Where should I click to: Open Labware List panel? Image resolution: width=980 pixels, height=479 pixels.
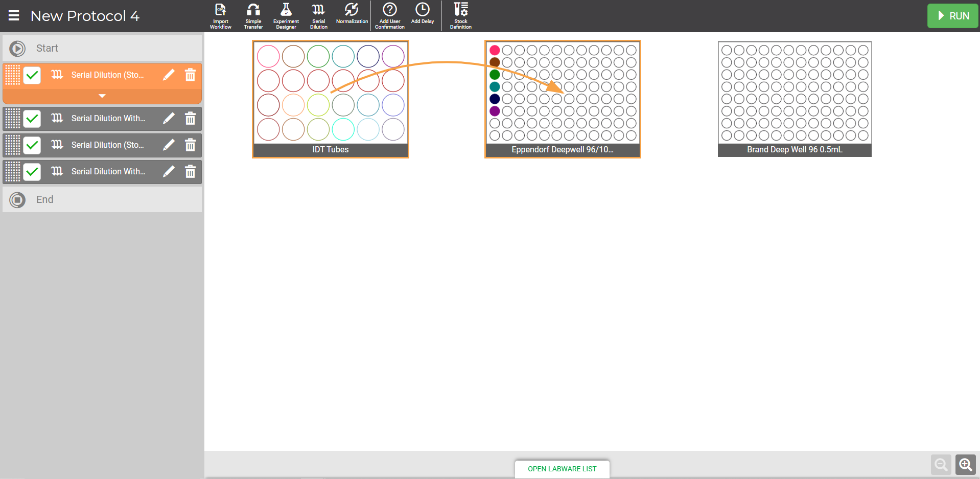pyautogui.click(x=562, y=469)
